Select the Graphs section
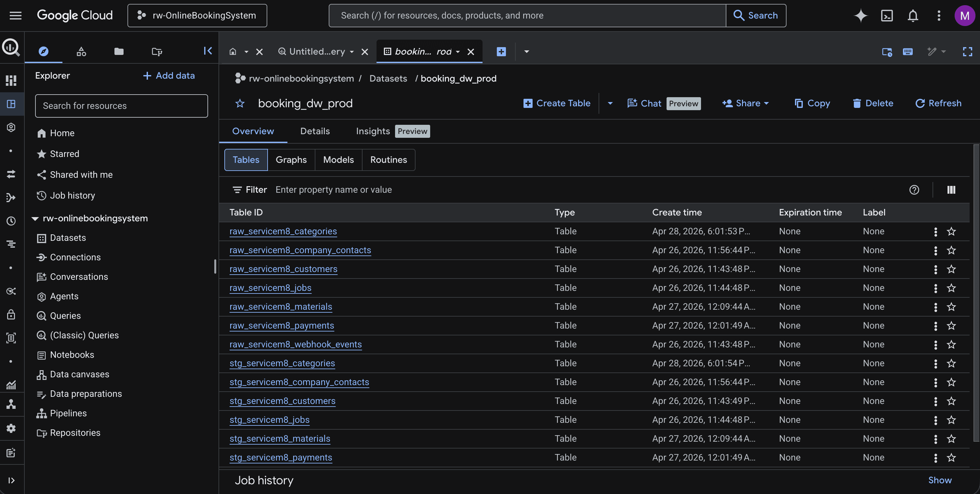Viewport: 980px width, 494px height. [291, 160]
